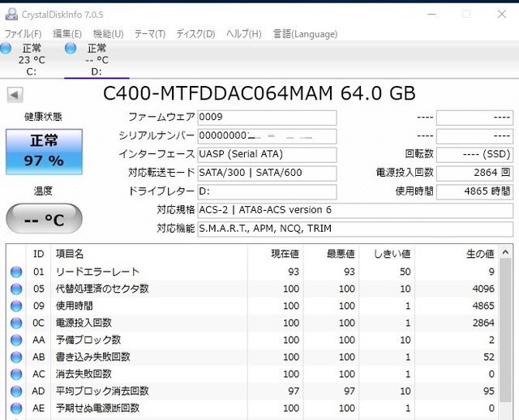Click raw value 52 in row AB
Viewport: 519px width, 420px height.
pos(489,357)
